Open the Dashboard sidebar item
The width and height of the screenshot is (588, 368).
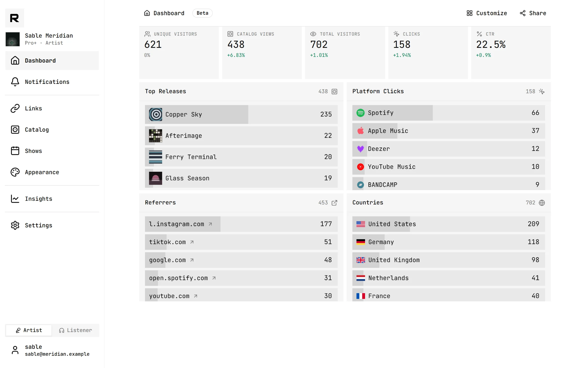(x=52, y=60)
